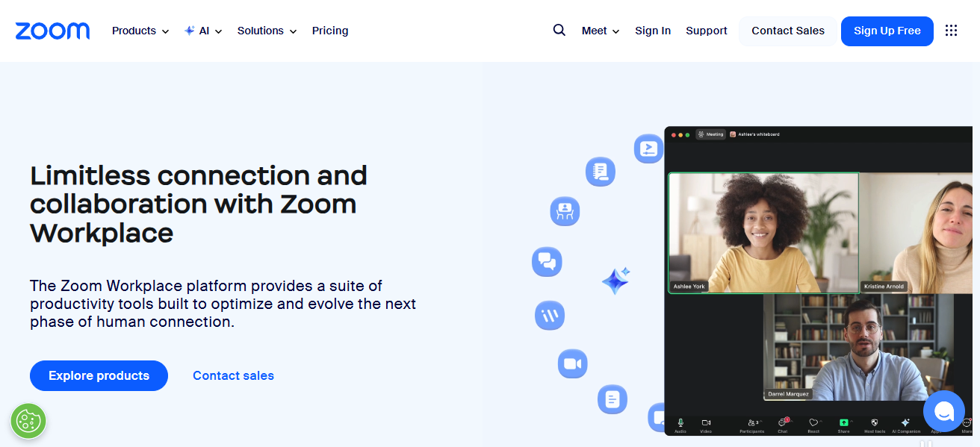Screen dimensions: 980x447
Task: Select Ashlee York's video tile
Action: click(763, 233)
